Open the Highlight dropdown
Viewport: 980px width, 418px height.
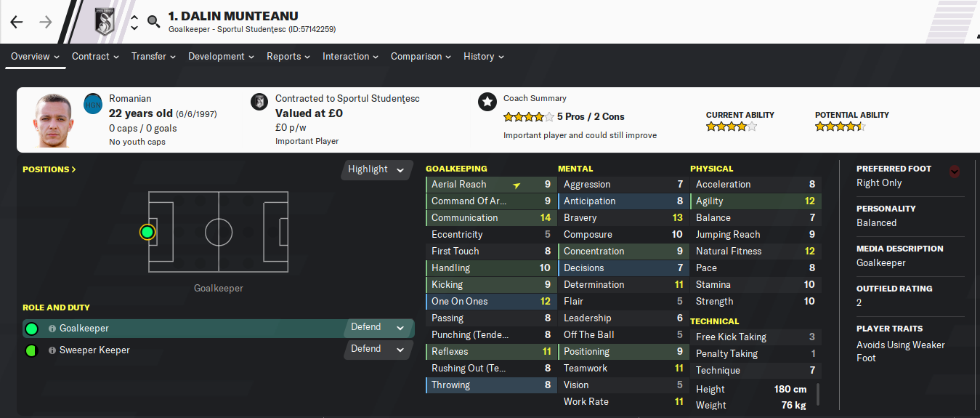pyautogui.click(x=376, y=169)
